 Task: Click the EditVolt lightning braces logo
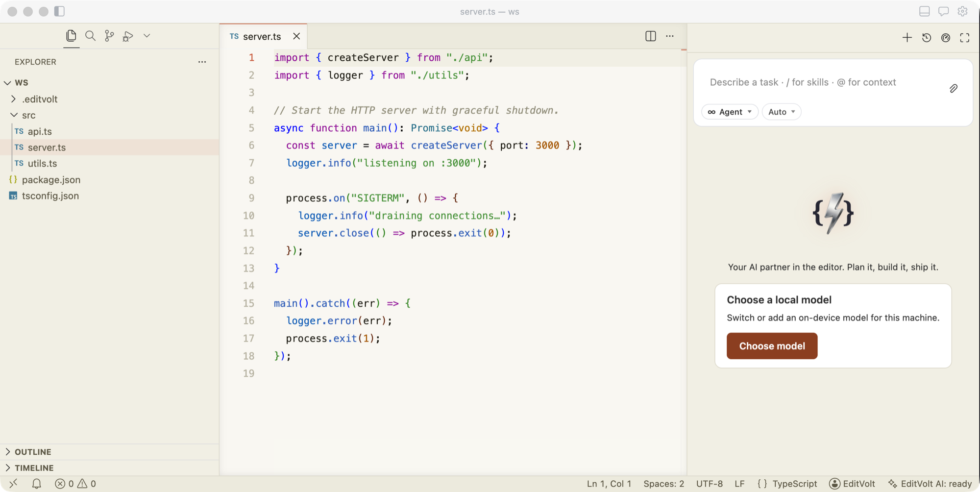click(833, 213)
